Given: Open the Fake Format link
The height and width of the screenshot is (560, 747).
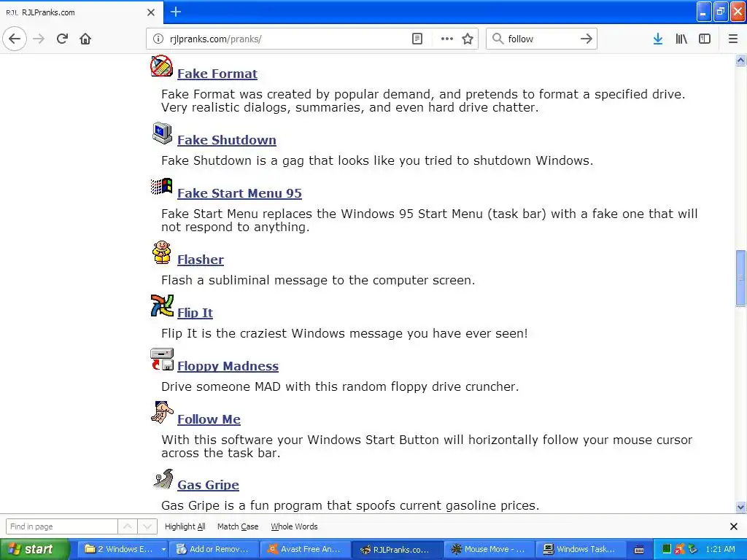Looking at the screenshot, I should (x=217, y=74).
